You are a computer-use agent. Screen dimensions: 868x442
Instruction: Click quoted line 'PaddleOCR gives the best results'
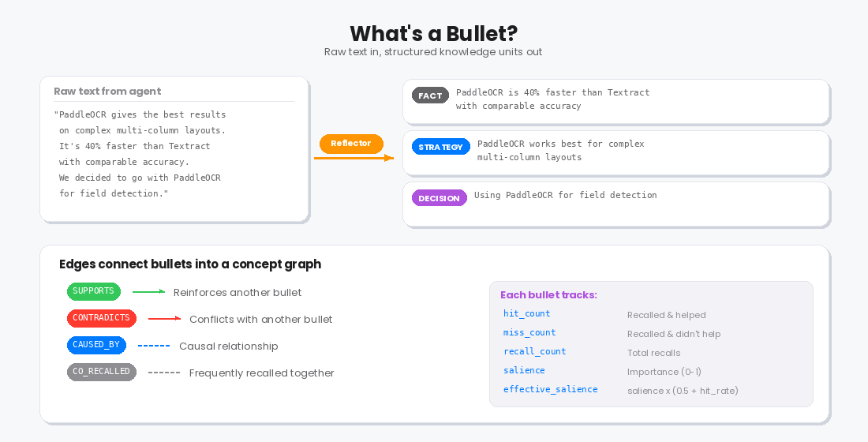point(140,114)
